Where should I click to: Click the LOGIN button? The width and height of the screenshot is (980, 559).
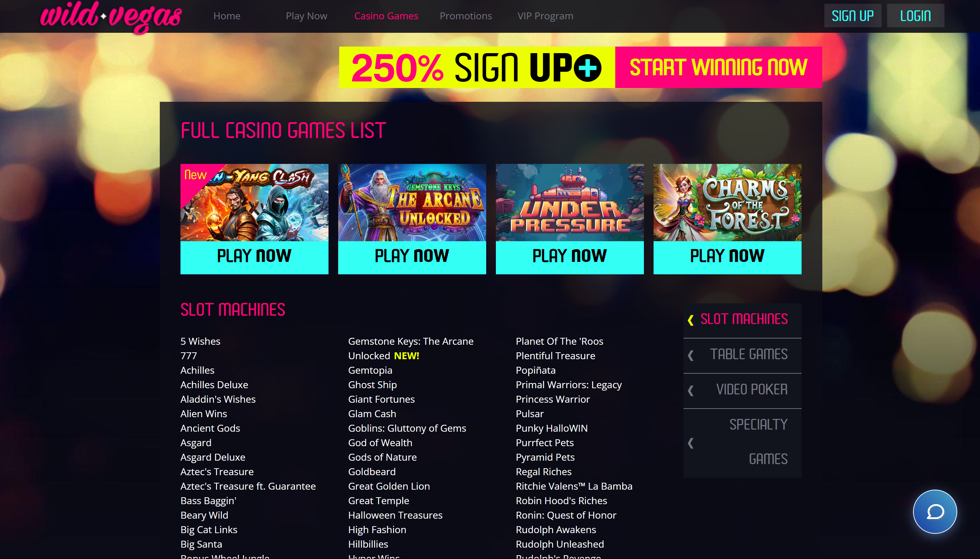(915, 16)
